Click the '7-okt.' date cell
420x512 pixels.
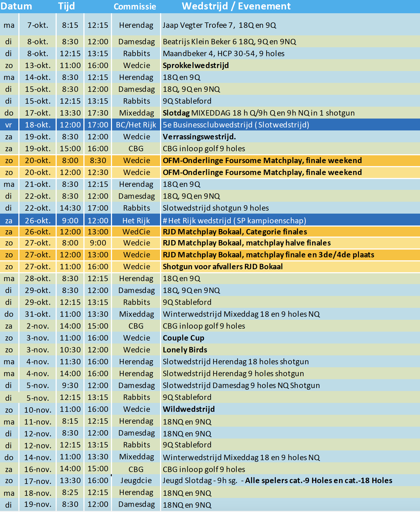click(x=38, y=25)
